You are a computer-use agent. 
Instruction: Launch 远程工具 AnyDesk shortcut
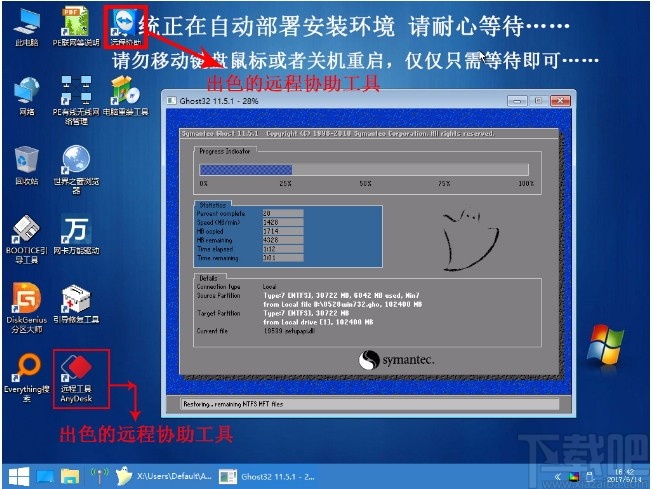tap(76, 378)
